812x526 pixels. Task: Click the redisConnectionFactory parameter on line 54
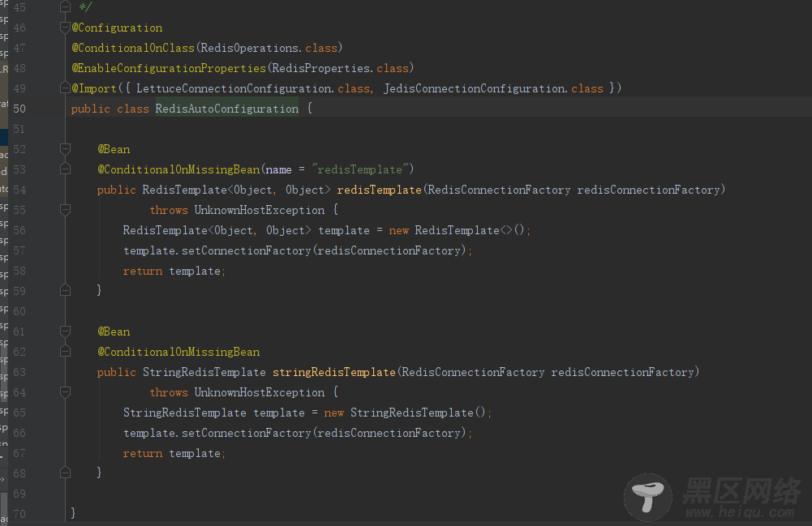pos(648,190)
